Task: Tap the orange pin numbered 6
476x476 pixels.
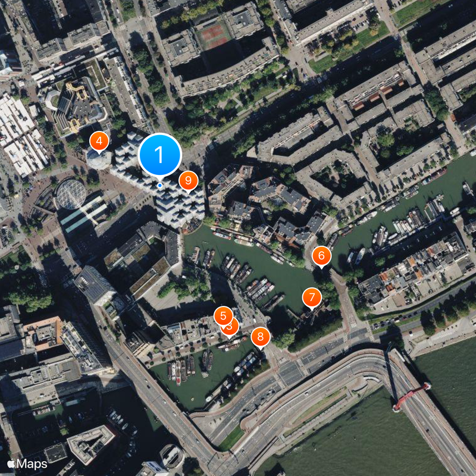Action: pos(321,256)
